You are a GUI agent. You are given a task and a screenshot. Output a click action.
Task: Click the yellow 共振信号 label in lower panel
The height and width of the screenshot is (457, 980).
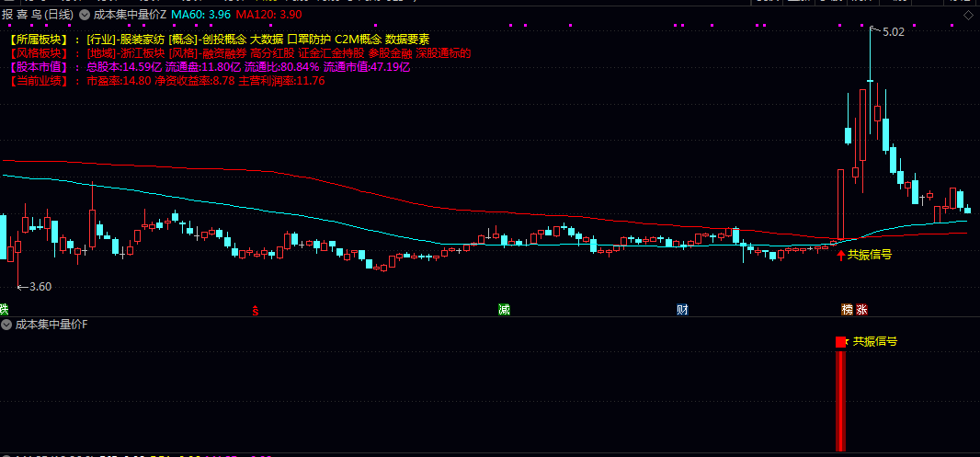(875, 341)
